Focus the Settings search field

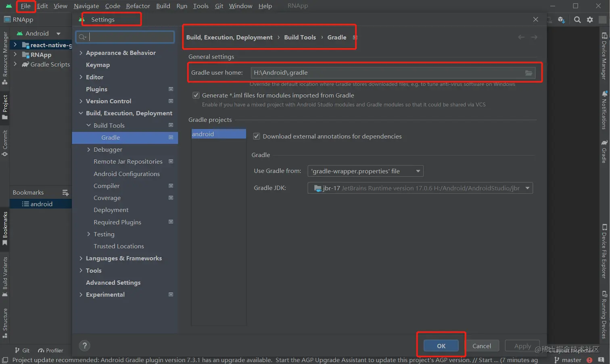pos(125,37)
